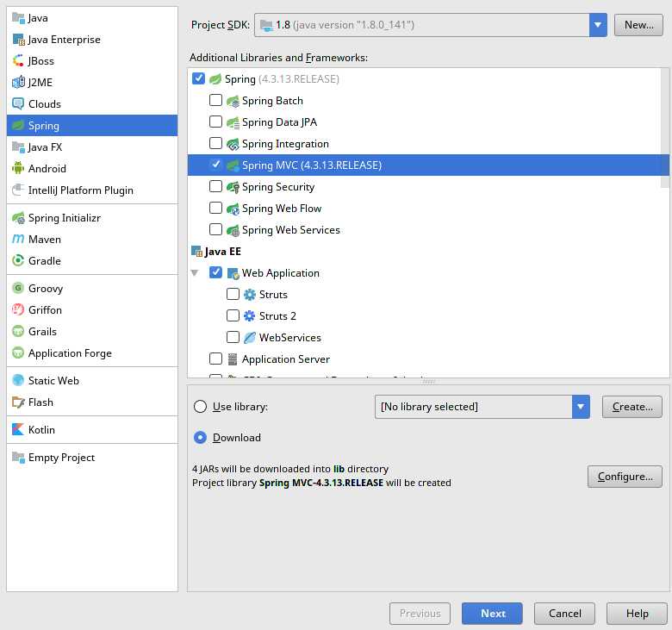672x630 pixels.
Task: Open the No library selected dropdown
Action: coord(581,407)
